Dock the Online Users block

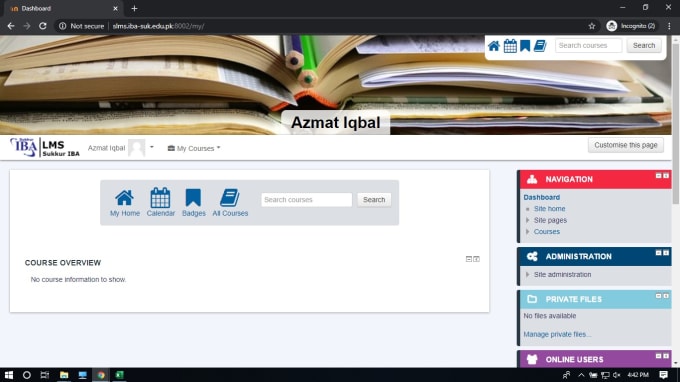[x=666, y=356]
